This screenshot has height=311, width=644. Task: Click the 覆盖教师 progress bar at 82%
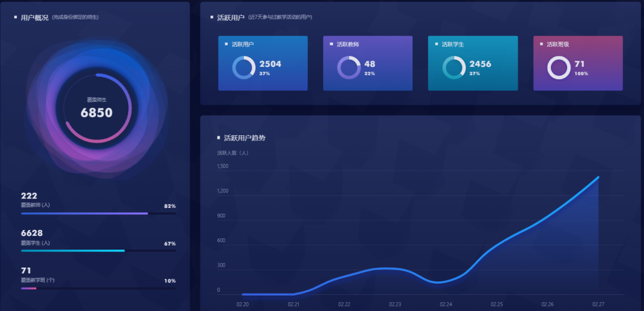(x=98, y=213)
